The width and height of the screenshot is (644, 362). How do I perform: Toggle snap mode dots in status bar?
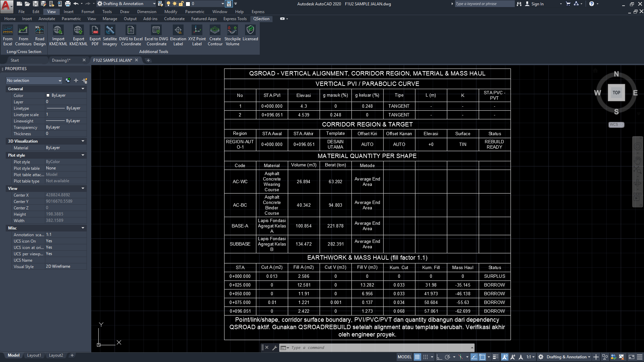pos(426,357)
